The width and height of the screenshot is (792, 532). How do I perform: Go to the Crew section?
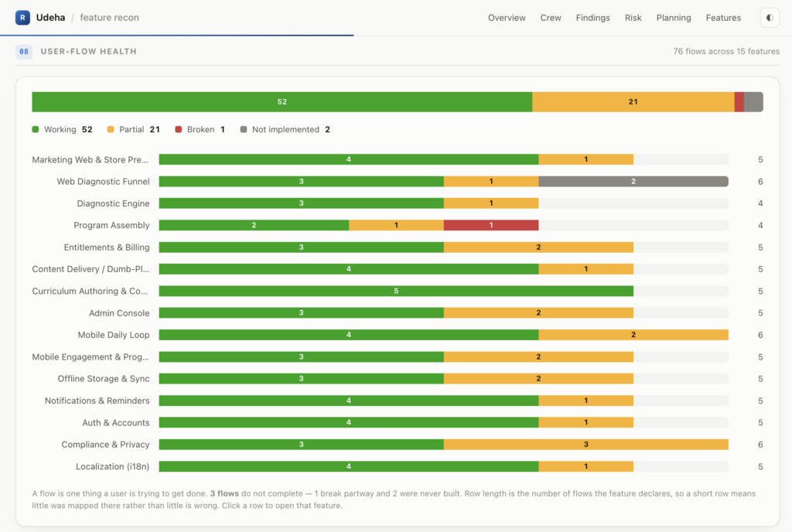551,18
